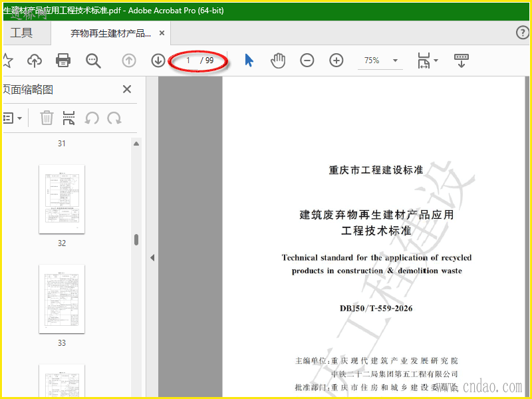Click the heading 建筑废弃物再生建材产品应用
The height and width of the screenshot is (399, 532).
376,215
